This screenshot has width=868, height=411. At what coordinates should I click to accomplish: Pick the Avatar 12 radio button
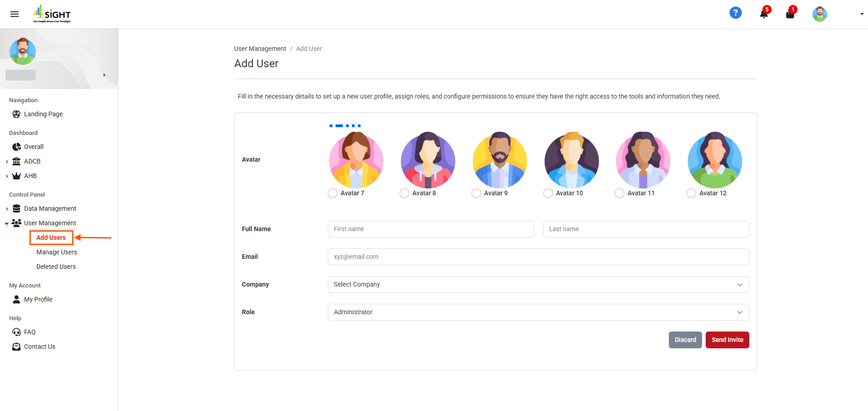coord(691,193)
